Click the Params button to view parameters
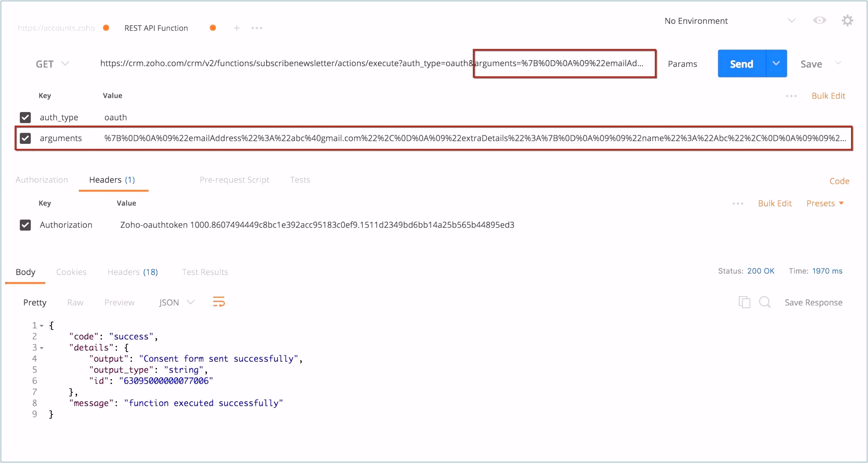 pos(684,64)
